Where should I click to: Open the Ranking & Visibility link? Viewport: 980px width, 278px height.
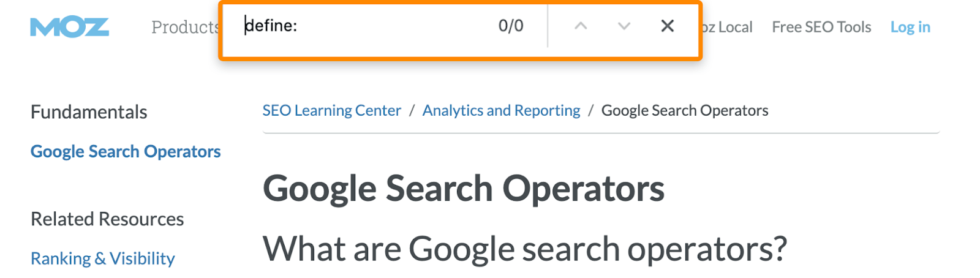click(103, 258)
